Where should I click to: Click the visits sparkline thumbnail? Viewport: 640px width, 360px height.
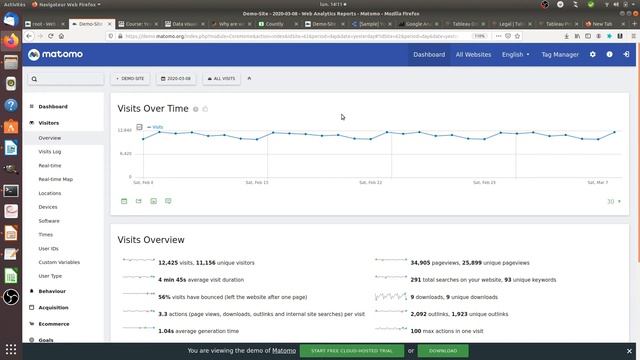[139, 260]
